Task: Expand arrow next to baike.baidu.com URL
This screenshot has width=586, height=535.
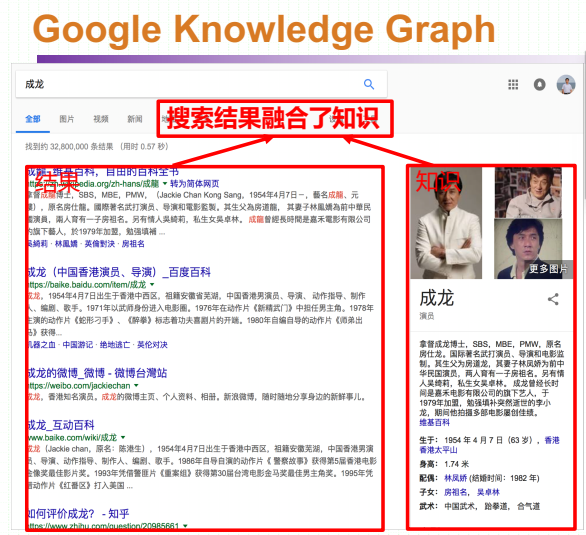Action: click(152, 285)
